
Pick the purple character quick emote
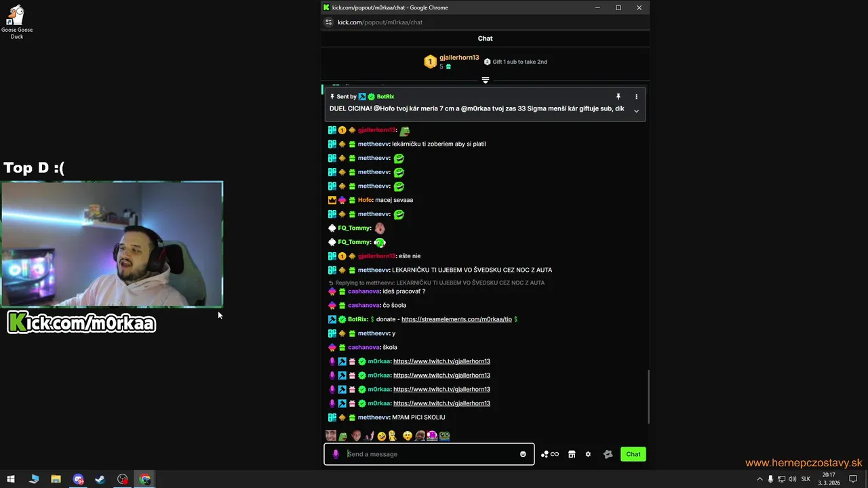(432, 436)
